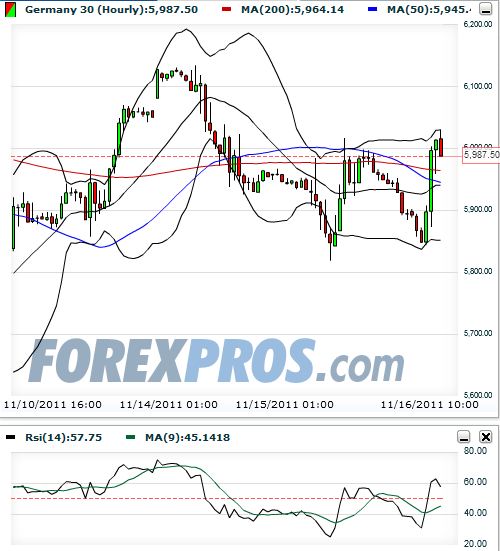Click the blue MA(50) legend color marker
The image size is (500, 551).
click(x=372, y=9)
